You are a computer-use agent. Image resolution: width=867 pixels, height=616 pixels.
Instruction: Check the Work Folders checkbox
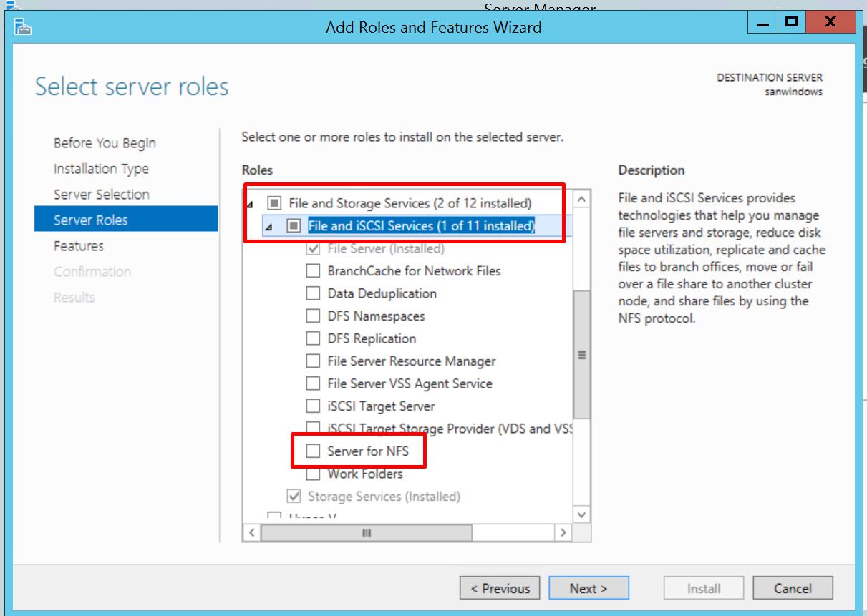point(313,474)
